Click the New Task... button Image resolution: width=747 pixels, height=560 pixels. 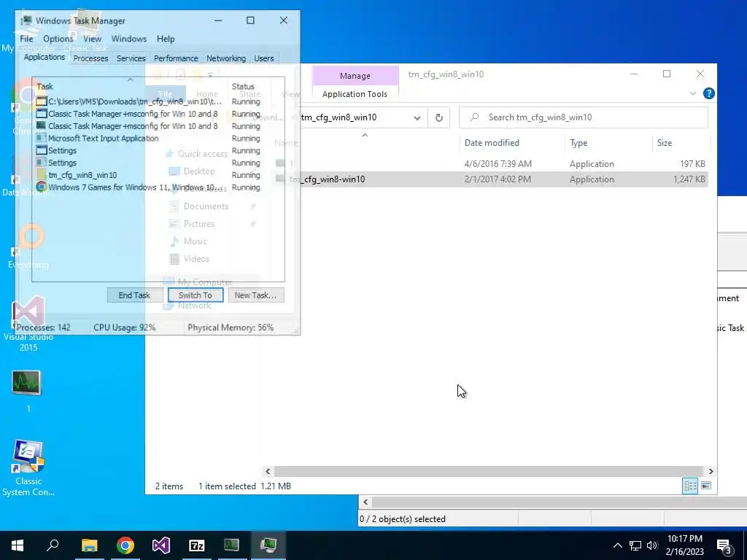point(256,295)
